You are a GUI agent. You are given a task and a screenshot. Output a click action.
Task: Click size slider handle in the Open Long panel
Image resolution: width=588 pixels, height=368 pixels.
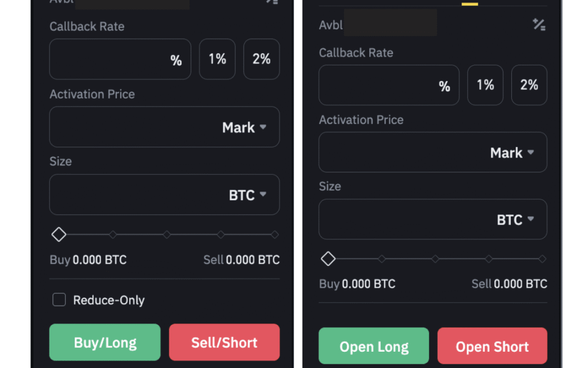(328, 259)
